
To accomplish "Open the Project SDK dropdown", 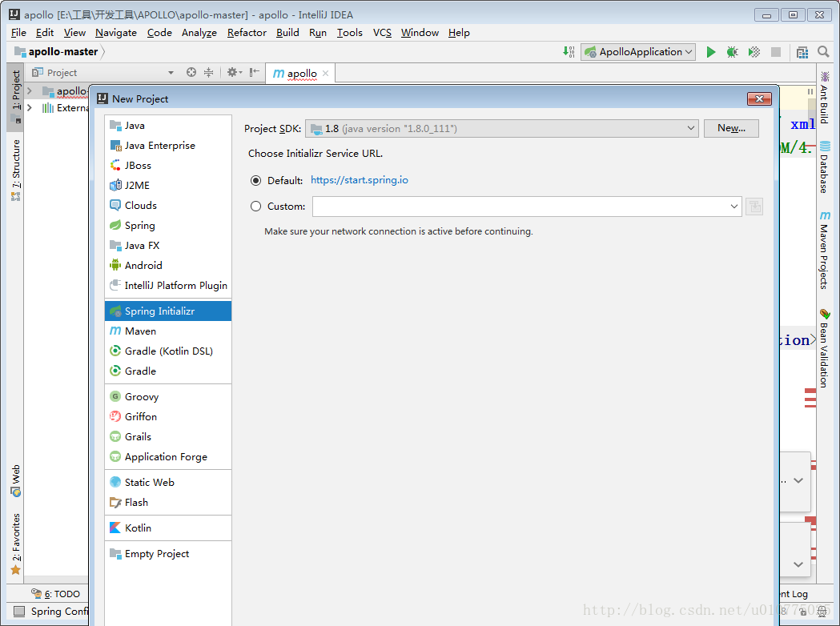I will point(502,129).
